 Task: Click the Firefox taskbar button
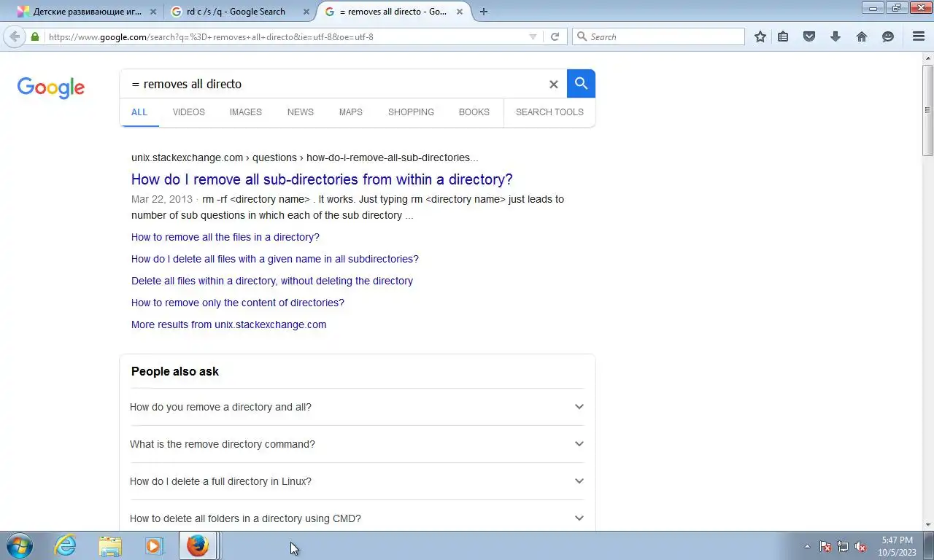pyautogui.click(x=198, y=545)
